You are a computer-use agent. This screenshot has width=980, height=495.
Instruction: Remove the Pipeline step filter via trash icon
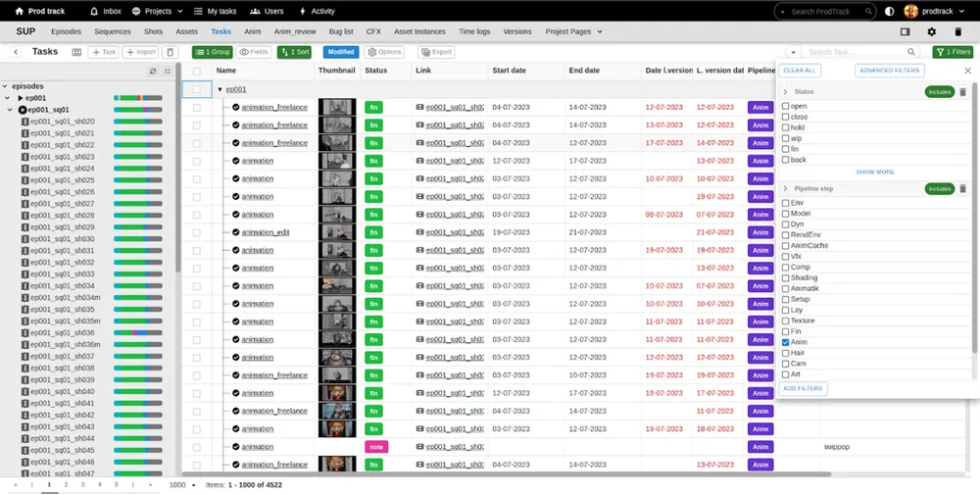coord(962,189)
